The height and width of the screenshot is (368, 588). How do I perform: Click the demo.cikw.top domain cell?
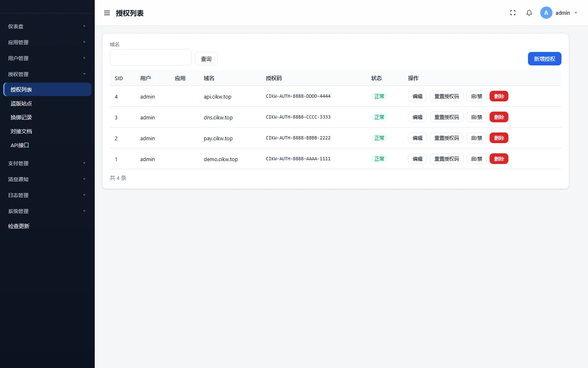221,159
